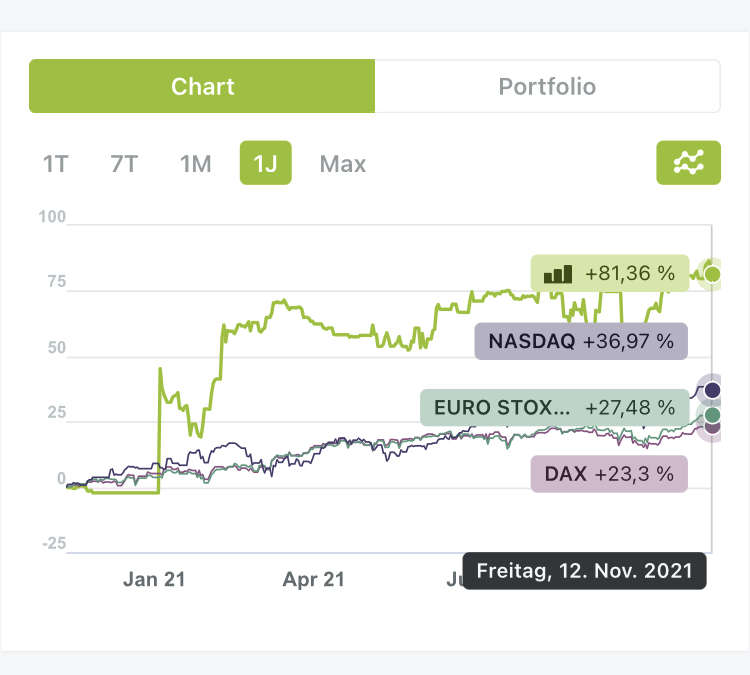Select the 1T time range
The image size is (750, 675).
pyautogui.click(x=55, y=164)
